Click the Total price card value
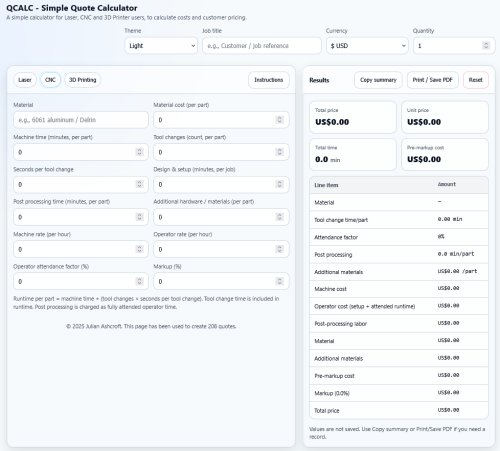 click(332, 122)
